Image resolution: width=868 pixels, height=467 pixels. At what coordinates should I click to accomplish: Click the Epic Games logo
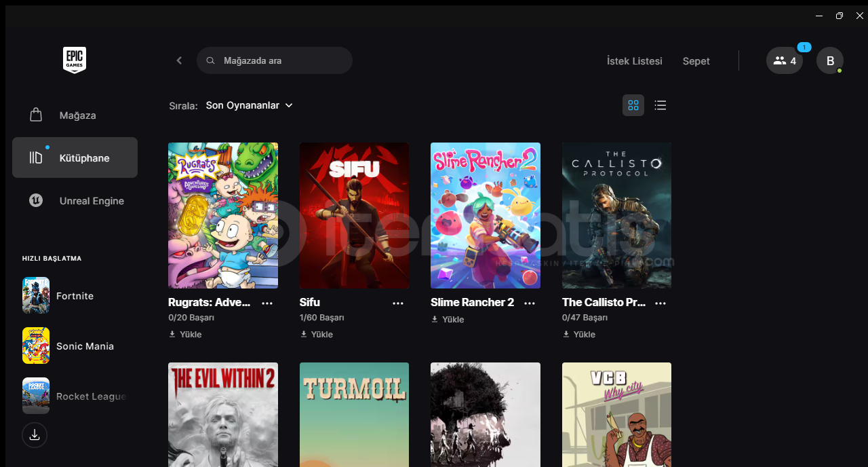[75, 60]
